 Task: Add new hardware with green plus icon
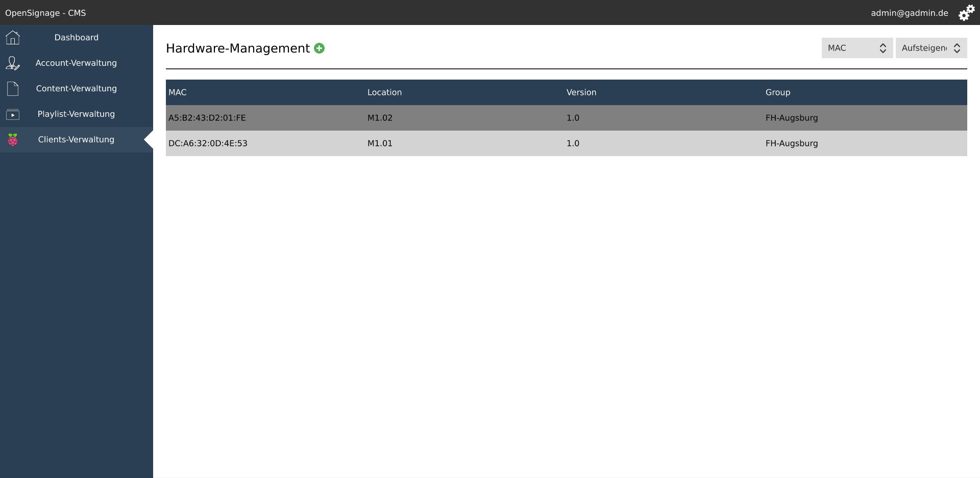(320, 48)
